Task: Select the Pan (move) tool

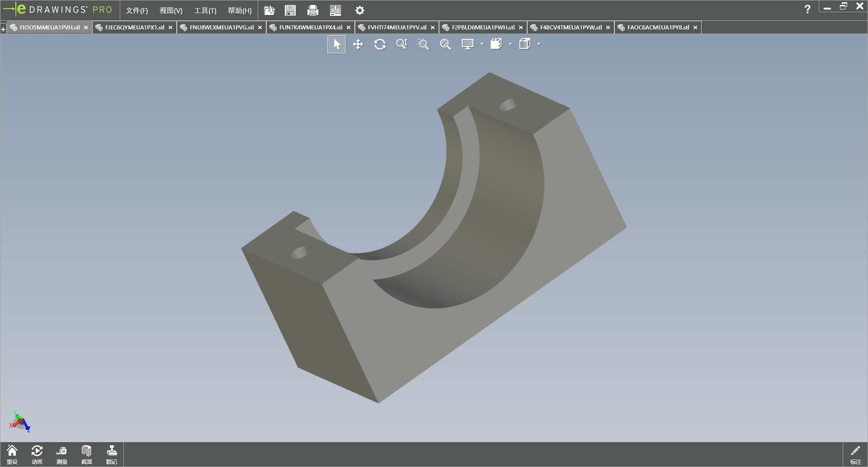Action: coord(358,44)
